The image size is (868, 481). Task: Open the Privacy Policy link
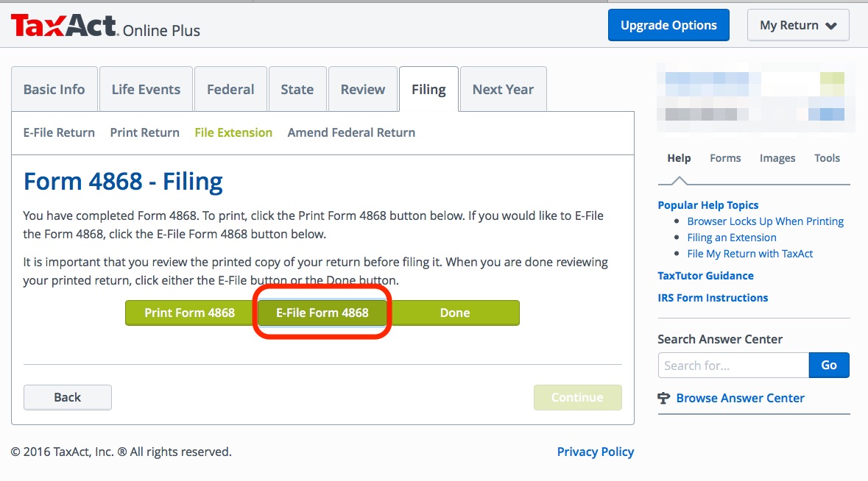tap(596, 452)
